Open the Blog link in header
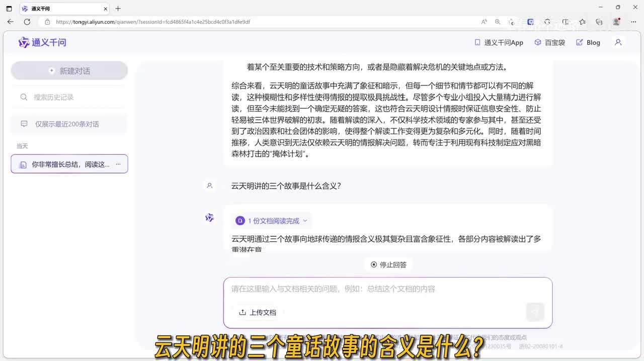 tap(588, 43)
